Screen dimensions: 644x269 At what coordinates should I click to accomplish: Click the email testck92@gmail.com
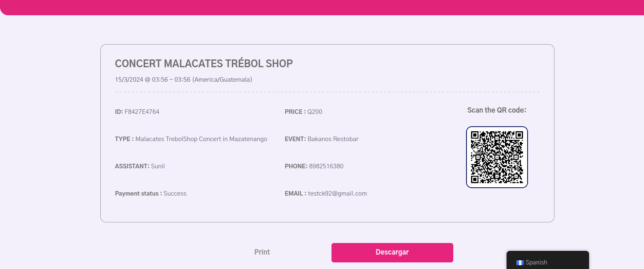[x=337, y=193]
